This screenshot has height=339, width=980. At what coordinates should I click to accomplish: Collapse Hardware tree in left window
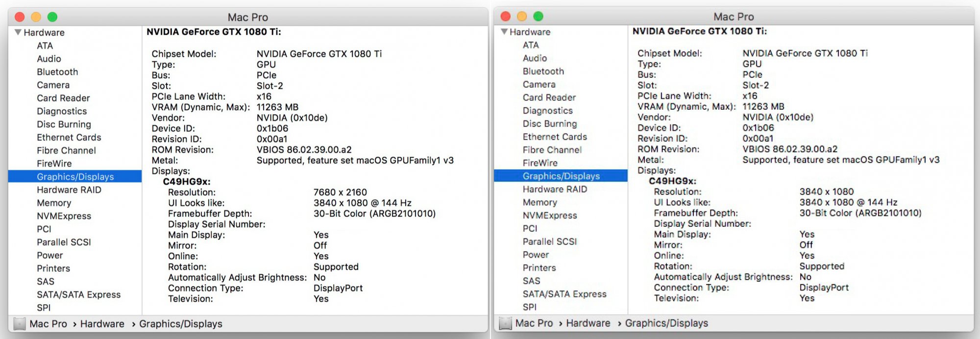point(18,32)
